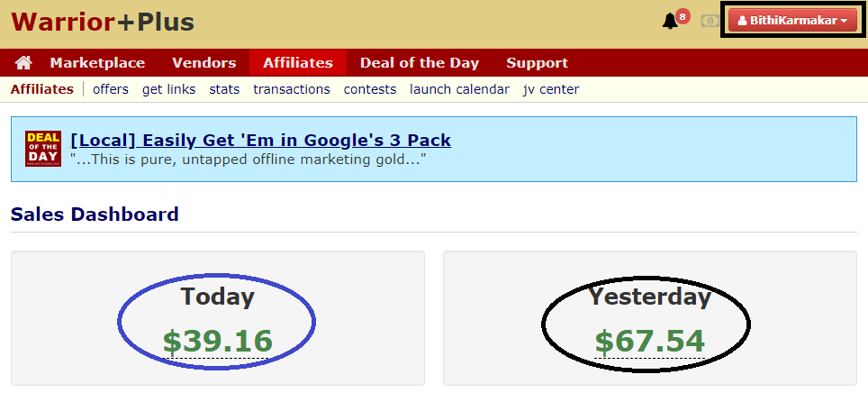Expand the BithiKarmakar account dropdown
868x393 pixels.
click(792, 21)
